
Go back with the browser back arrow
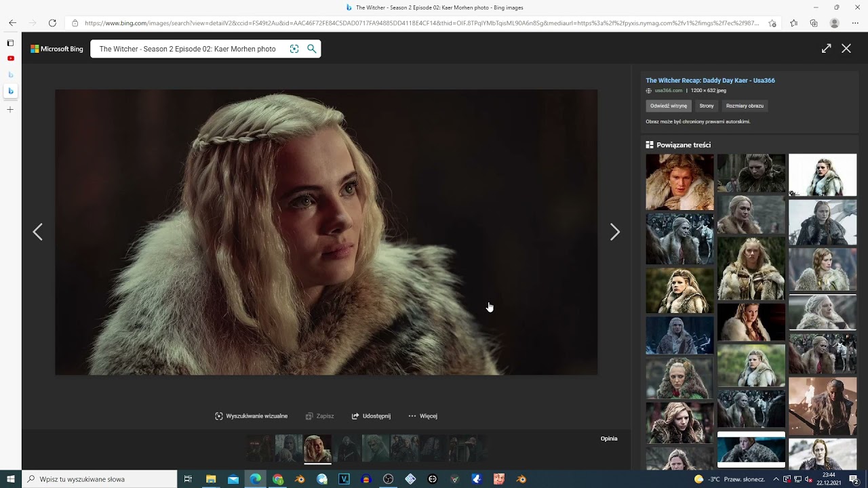click(x=12, y=23)
